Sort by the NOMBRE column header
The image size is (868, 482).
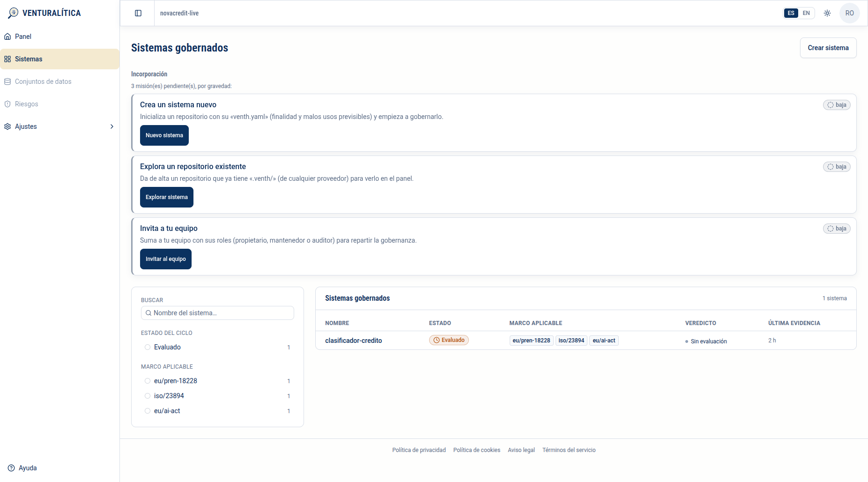pyautogui.click(x=337, y=323)
